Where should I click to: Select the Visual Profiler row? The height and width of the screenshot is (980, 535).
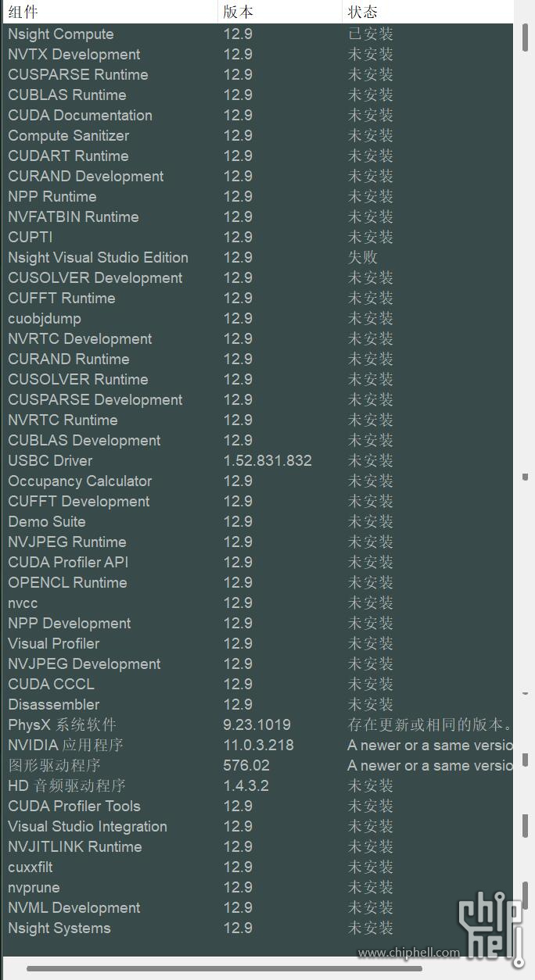click(x=258, y=644)
